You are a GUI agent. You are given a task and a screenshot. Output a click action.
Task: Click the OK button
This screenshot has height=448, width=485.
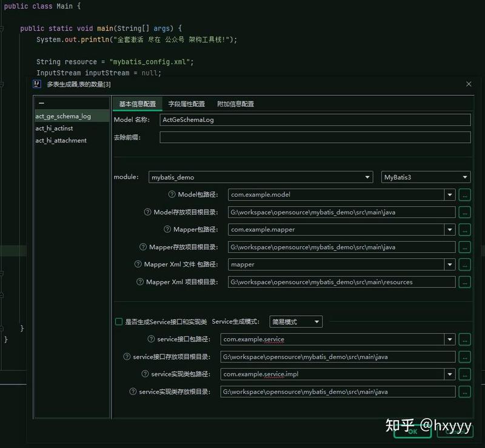pyautogui.click(x=412, y=432)
